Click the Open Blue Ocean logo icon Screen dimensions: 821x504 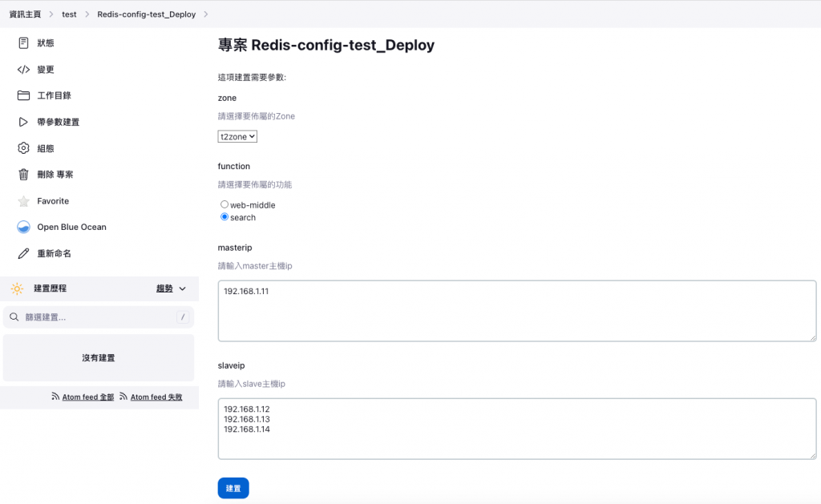(x=23, y=227)
